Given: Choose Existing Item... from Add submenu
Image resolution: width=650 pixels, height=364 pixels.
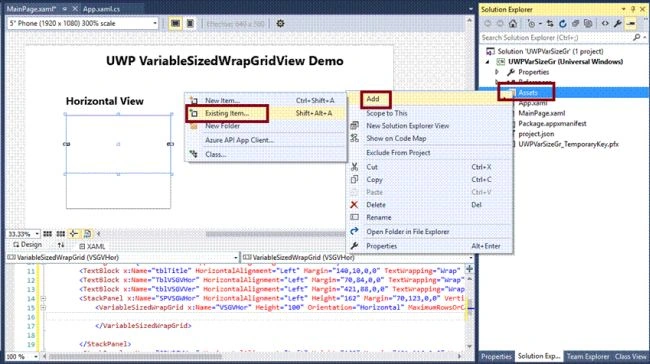Looking at the screenshot, I should click(x=265, y=113).
